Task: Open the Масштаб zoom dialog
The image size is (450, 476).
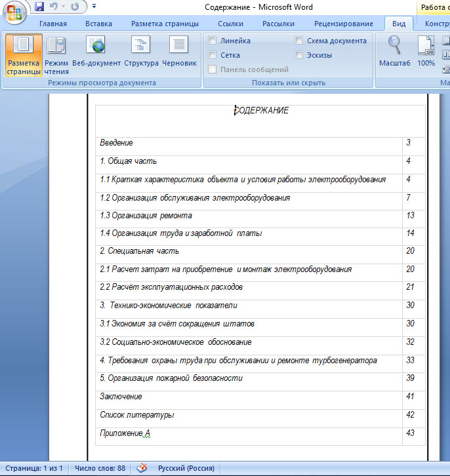Action: tap(395, 52)
